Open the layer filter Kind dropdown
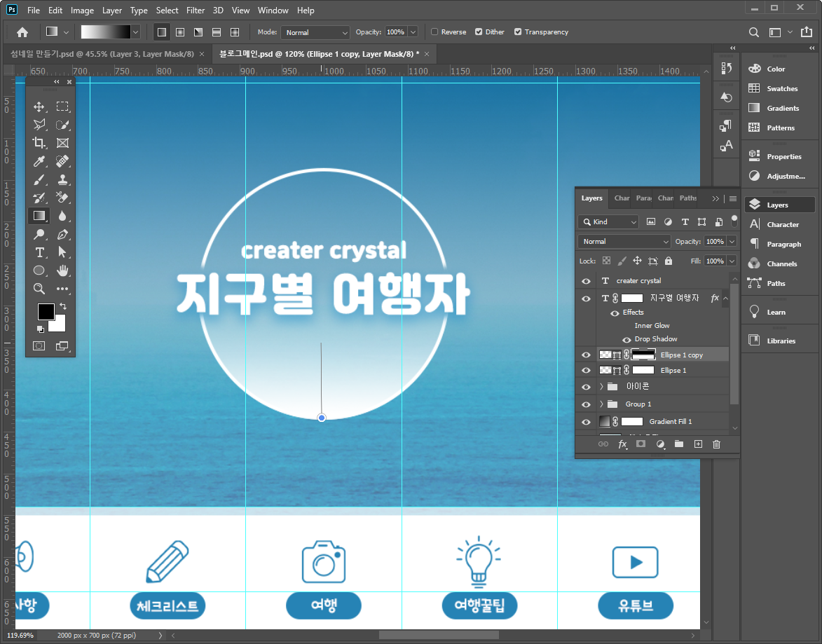This screenshot has width=822, height=644. [608, 222]
